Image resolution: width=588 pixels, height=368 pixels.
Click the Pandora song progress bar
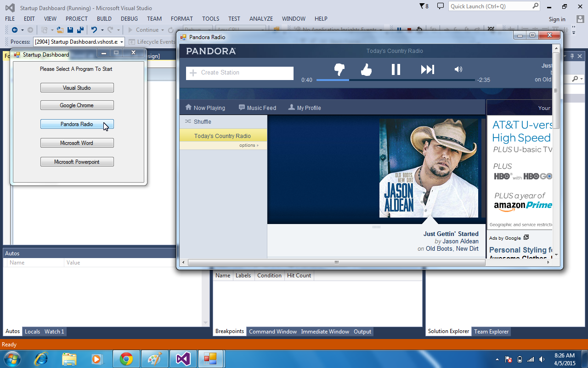tap(396, 80)
